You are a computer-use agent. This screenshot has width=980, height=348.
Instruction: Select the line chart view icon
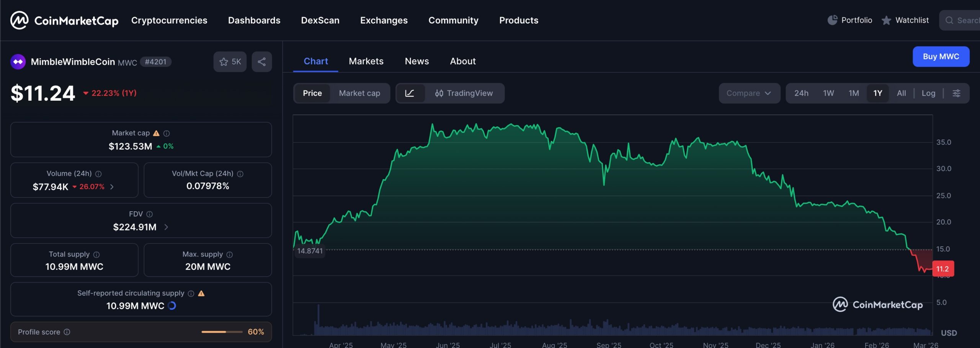click(x=410, y=93)
